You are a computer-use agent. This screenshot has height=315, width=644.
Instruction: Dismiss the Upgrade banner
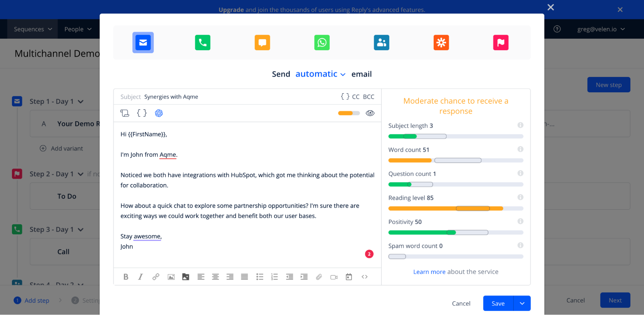[x=620, y=10]
